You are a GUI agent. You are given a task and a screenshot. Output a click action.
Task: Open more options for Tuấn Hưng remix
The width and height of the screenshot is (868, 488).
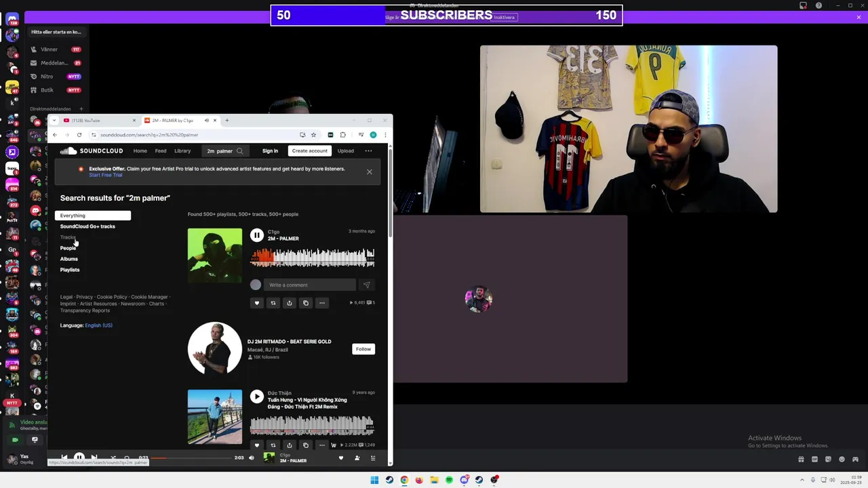pyautogui.click(x=321, y=445)
